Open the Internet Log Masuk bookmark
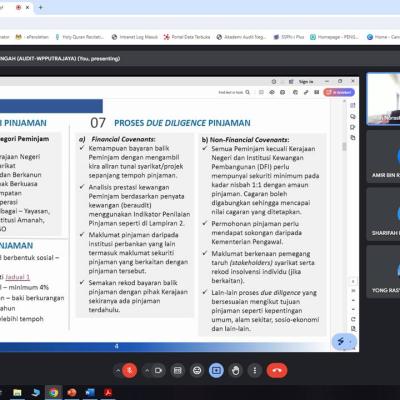 click(135, 37)
